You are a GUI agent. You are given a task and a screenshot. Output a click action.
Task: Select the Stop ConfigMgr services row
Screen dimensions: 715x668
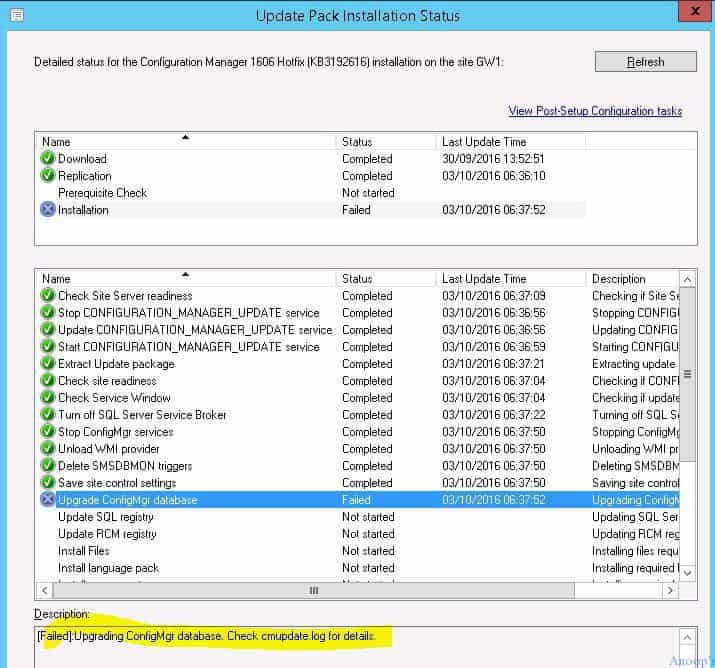359,431
